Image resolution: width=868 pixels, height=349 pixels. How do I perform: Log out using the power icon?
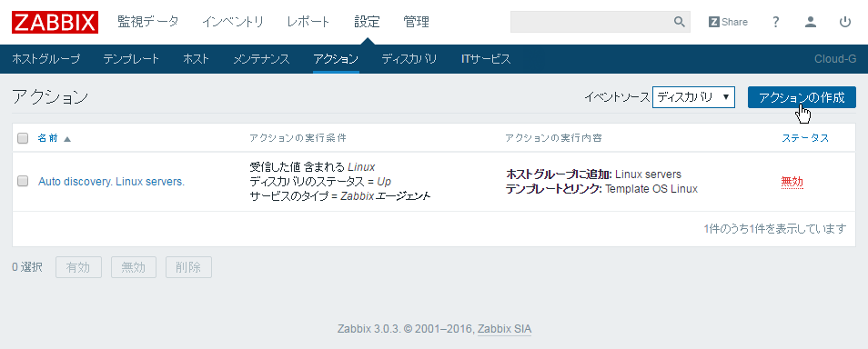point(844,22)
